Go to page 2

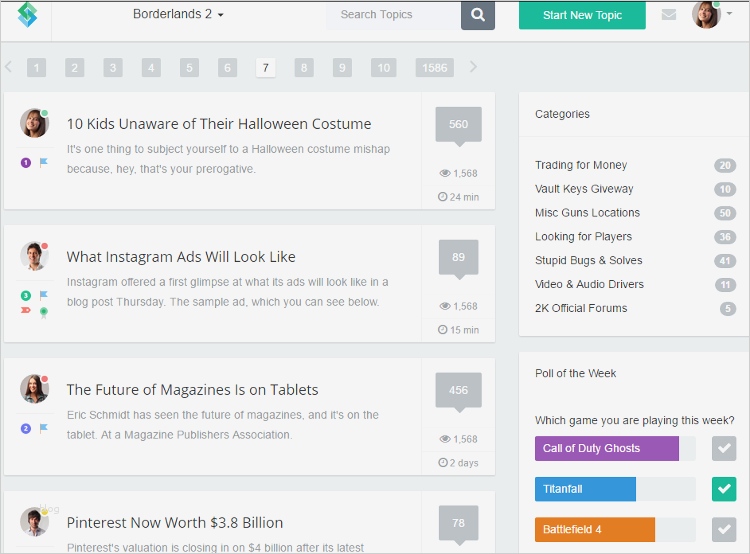tap(75, 68)
